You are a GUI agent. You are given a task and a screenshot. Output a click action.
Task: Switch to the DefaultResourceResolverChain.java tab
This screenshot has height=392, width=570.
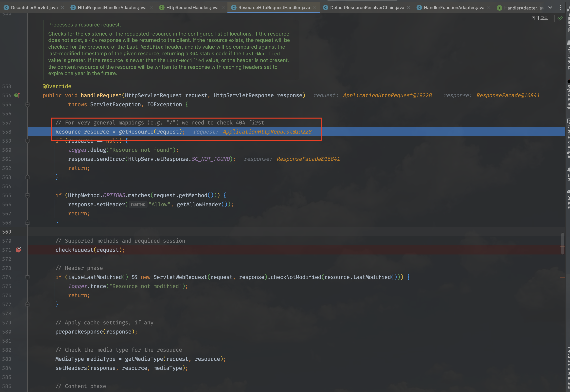pos(367,8)
